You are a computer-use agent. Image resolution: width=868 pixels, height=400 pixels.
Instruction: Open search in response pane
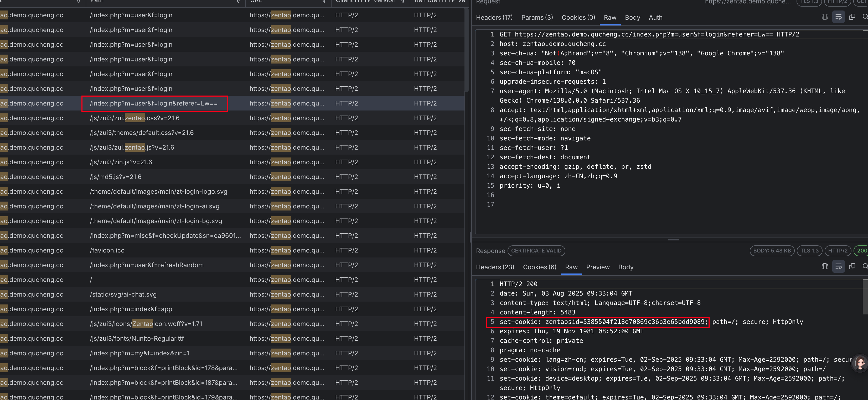[865, 267]
